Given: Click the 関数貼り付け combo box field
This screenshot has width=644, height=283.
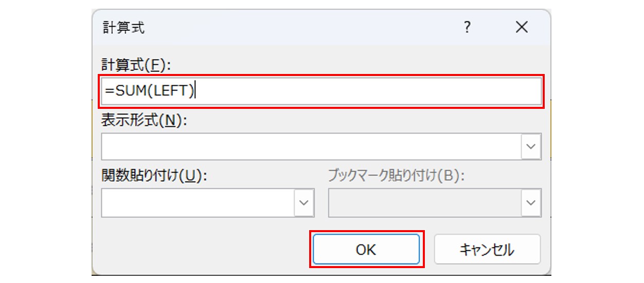Looking at the screenshot, I should (198, 203).
